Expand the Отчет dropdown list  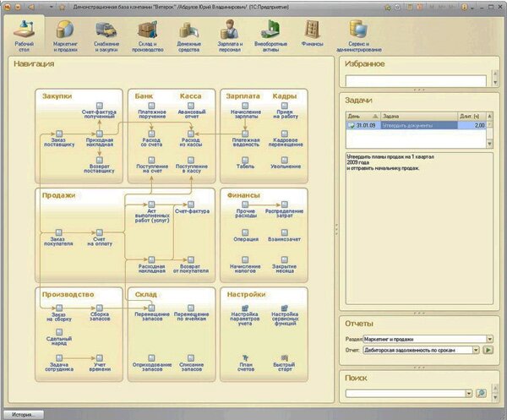pyautogui.click(x=476, y=350)
